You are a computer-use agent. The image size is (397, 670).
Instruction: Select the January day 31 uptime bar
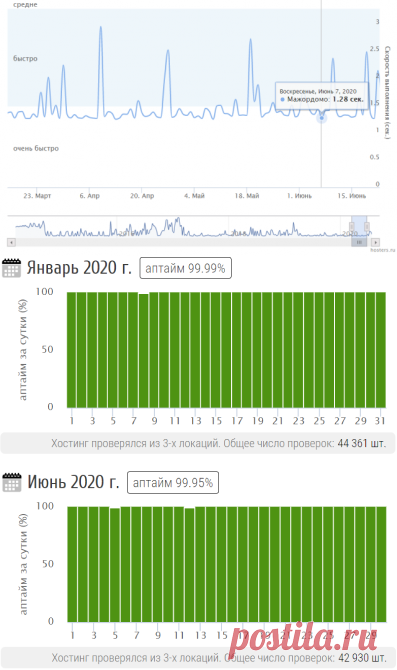point(381,350)
